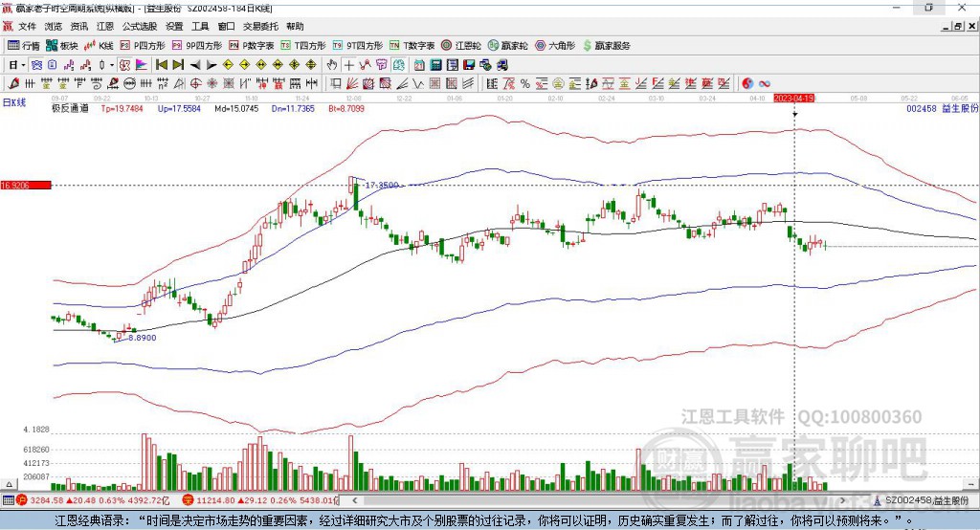Open the calculator icon
Screen dimensions: 980x530
(435, 65)
